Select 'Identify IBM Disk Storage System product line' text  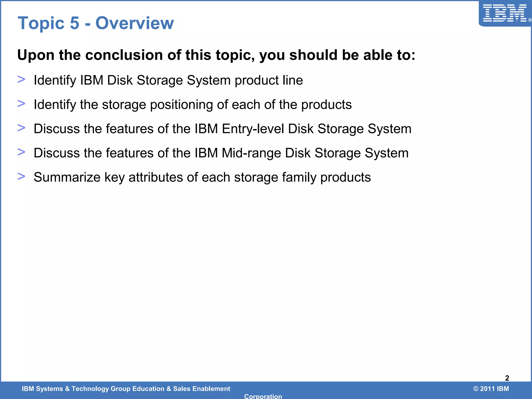[168, 80]
